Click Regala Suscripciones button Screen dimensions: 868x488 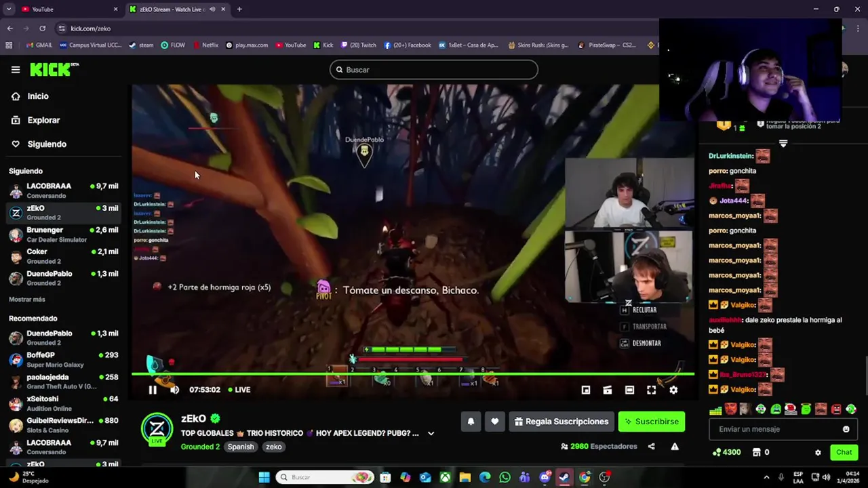pos(561,422)
